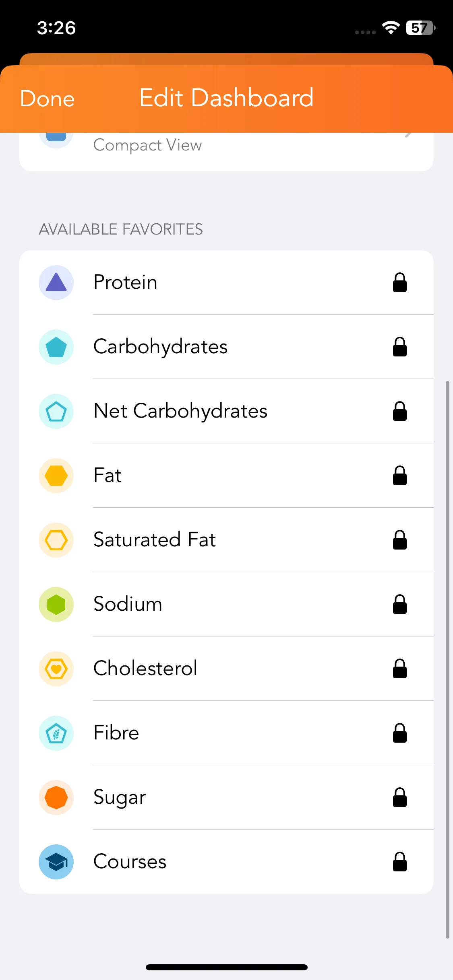
Task: Tap the yellow hexagon Fat icon
Action: pyautogui.click(x=56, y=476)
